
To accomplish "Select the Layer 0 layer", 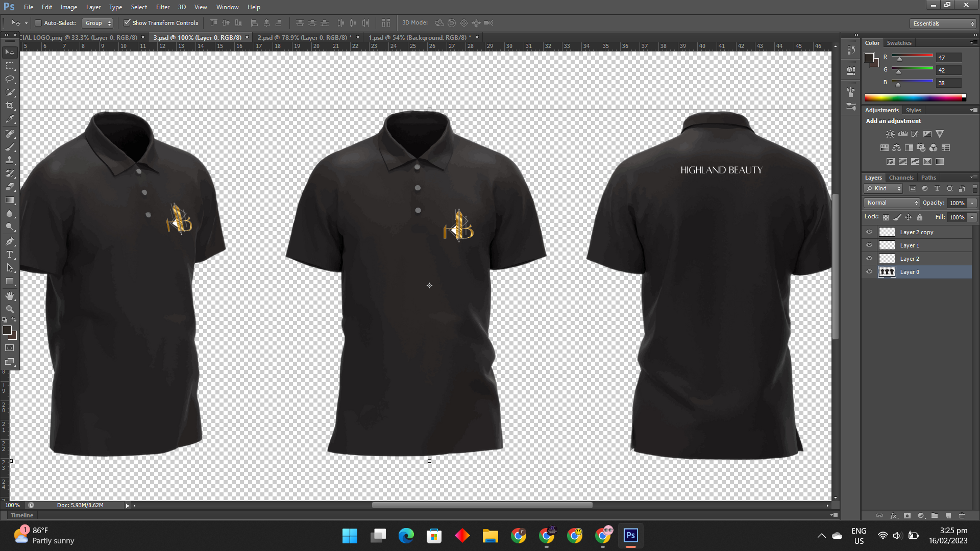I will click(910, 272).
